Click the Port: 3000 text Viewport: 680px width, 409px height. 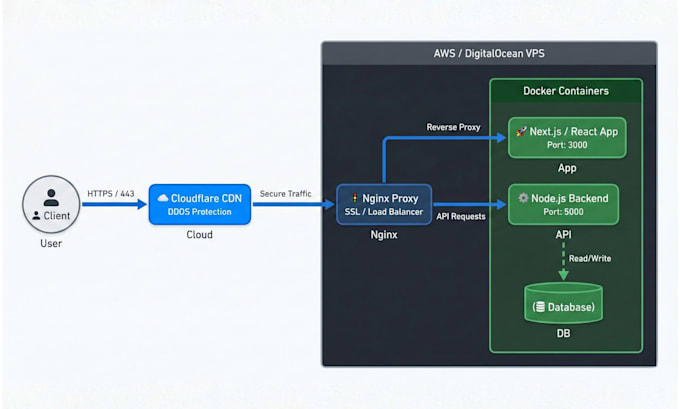tap(567, 145)
